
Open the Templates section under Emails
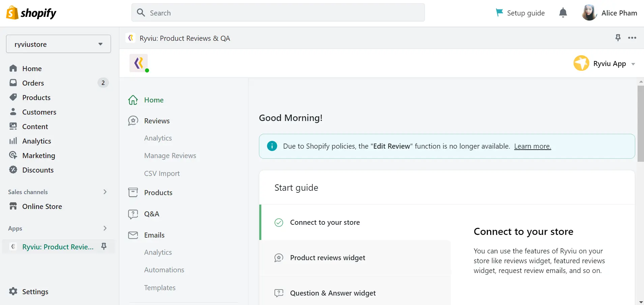tap(159, 287)
